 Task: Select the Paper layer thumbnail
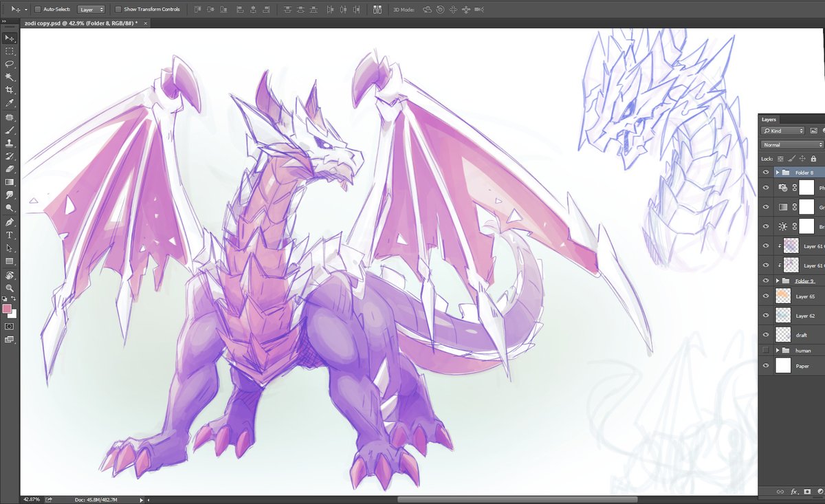tap(784, 366)
